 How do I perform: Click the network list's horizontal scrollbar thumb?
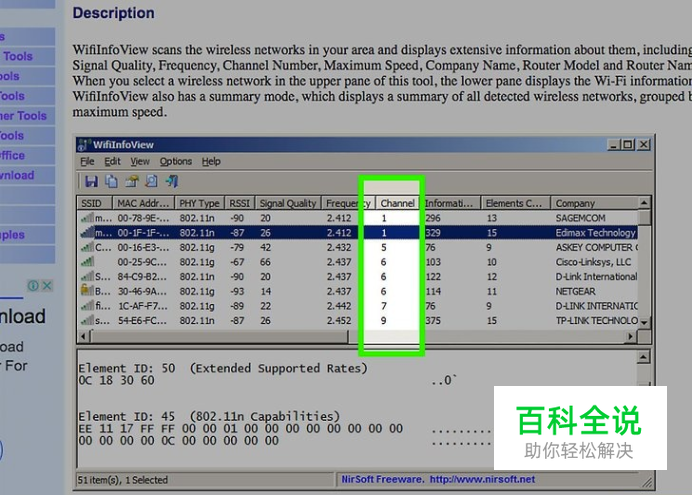(219, 336)
